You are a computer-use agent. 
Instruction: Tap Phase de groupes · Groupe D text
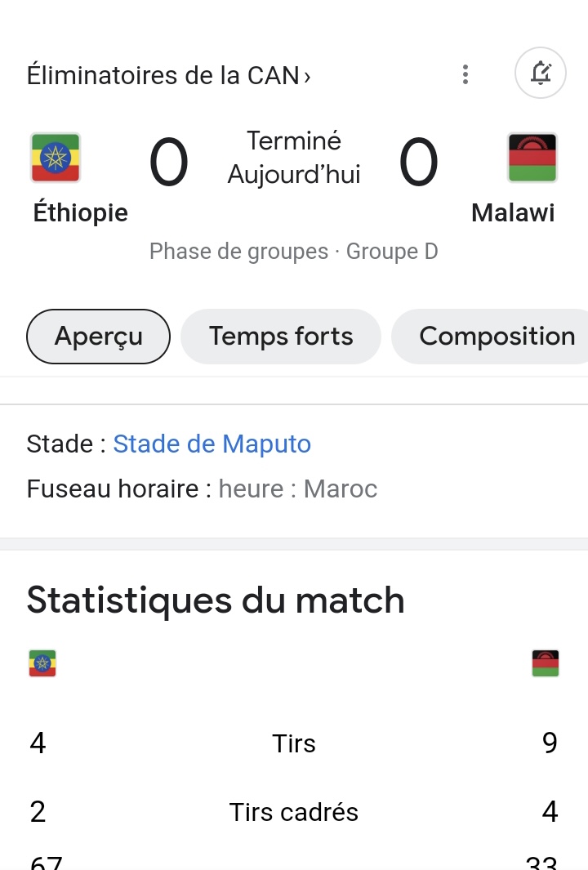(x=294, y=252)
